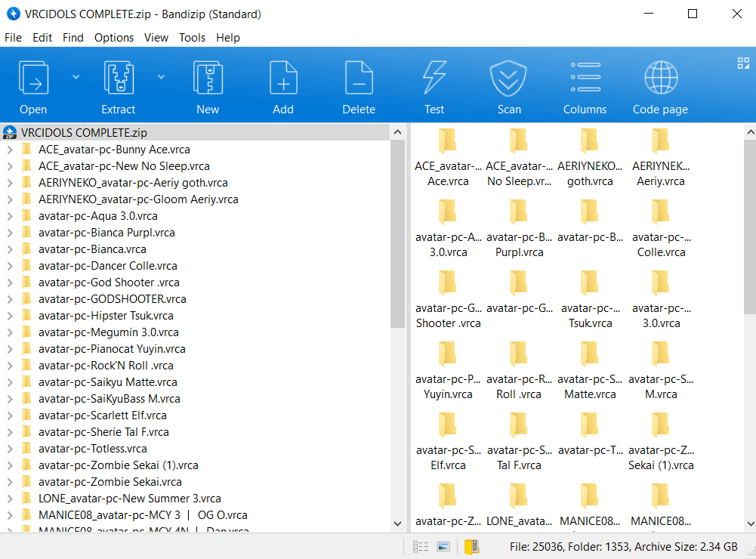Click the Delete toolbar icon
Viewport: 756px width, 559px height.
click(x=359, y=78)
